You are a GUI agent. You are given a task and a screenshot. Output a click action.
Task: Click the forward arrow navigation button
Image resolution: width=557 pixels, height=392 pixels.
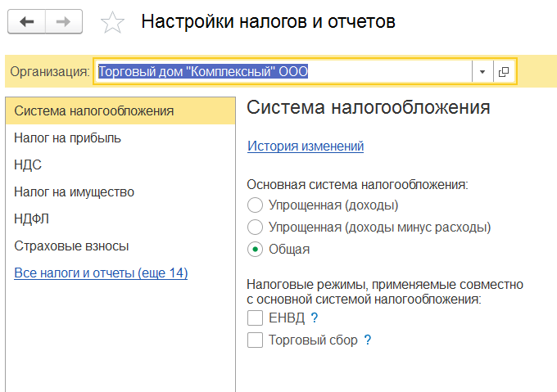pos(64,22)
